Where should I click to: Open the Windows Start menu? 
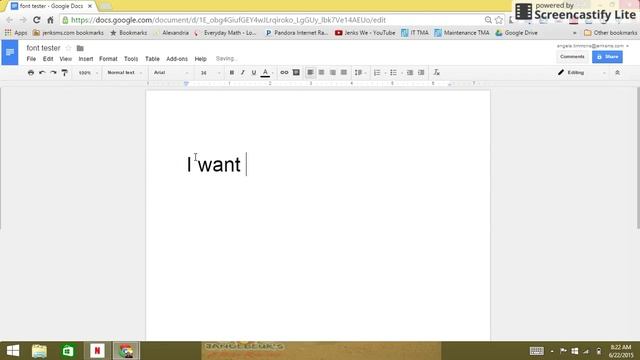tap(13, 351)
